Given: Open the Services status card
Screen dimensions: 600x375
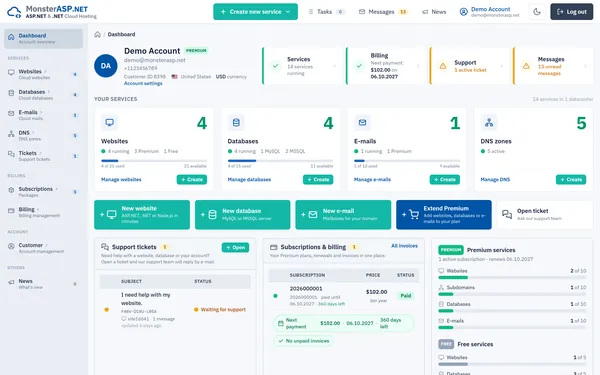Looking at the screenshot, I should (303, 66).
